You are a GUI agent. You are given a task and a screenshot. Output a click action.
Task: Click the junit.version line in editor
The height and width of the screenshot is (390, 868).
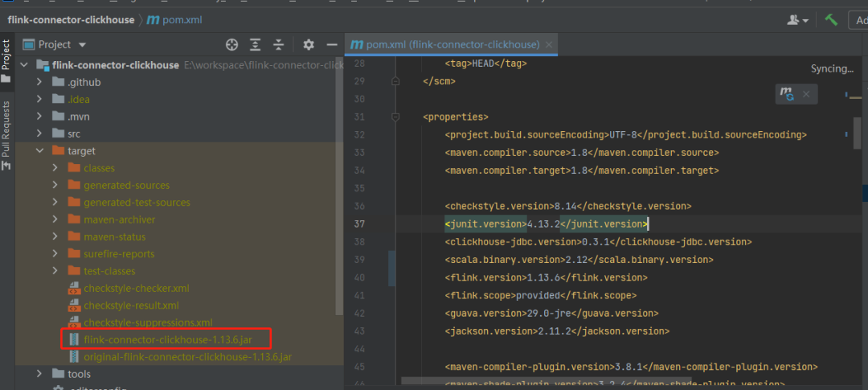click(546, 224)
